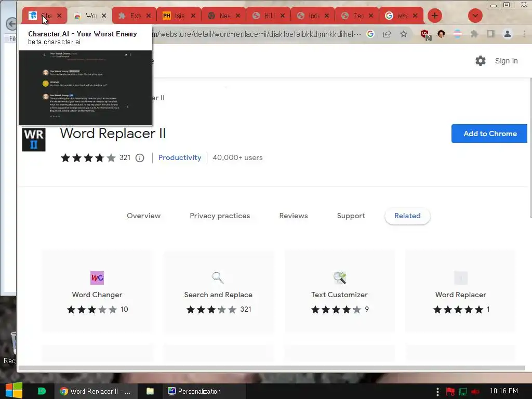Switch to the Overview tab
532x399 pixels.
click(143, 216)
